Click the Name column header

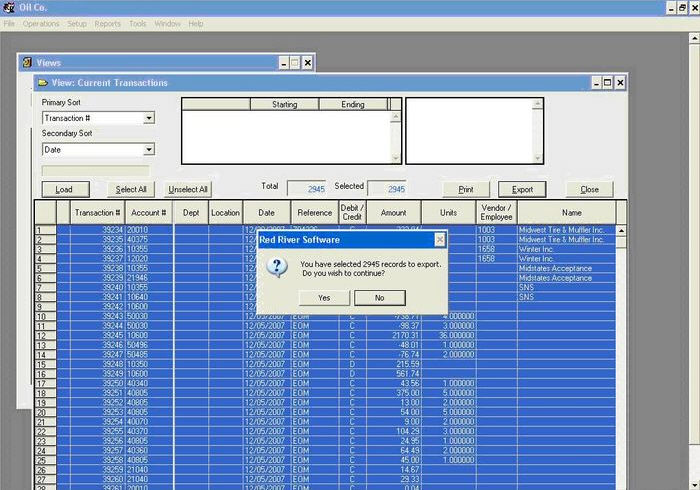coord(571,212)
